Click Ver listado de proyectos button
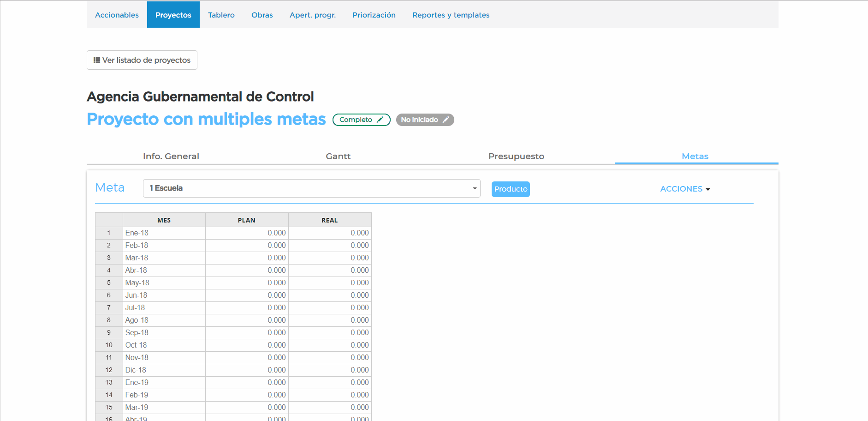The width and height of the screenshot is (868, 421). [142, 60]
